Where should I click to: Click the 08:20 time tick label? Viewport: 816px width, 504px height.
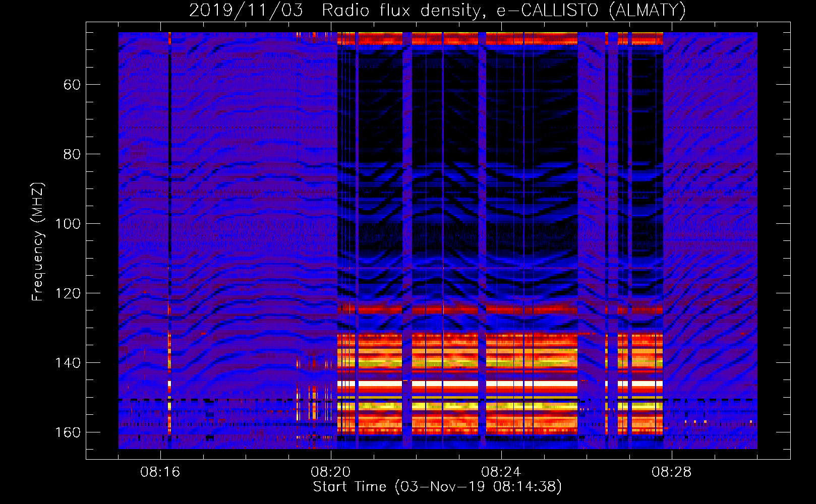331,472
